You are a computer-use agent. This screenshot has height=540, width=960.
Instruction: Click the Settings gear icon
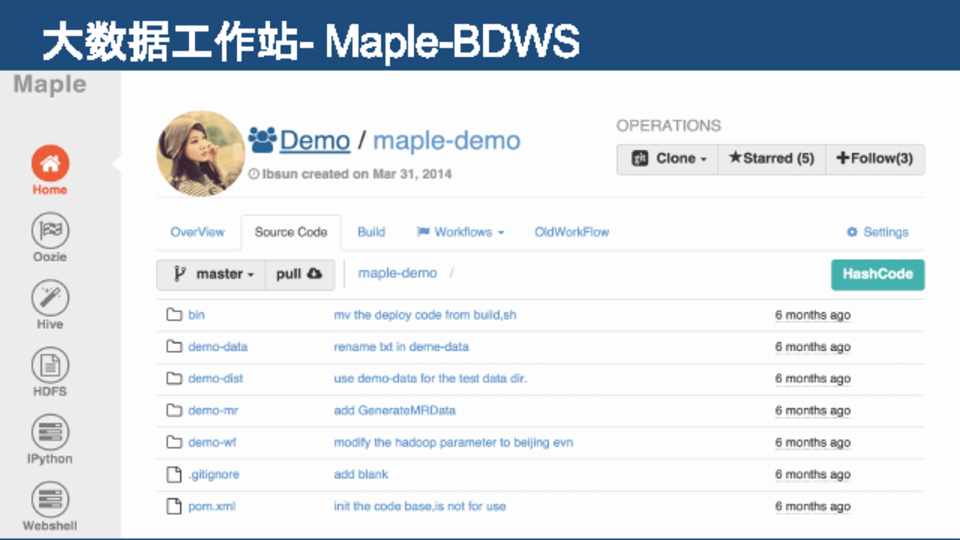click(852, 232)
